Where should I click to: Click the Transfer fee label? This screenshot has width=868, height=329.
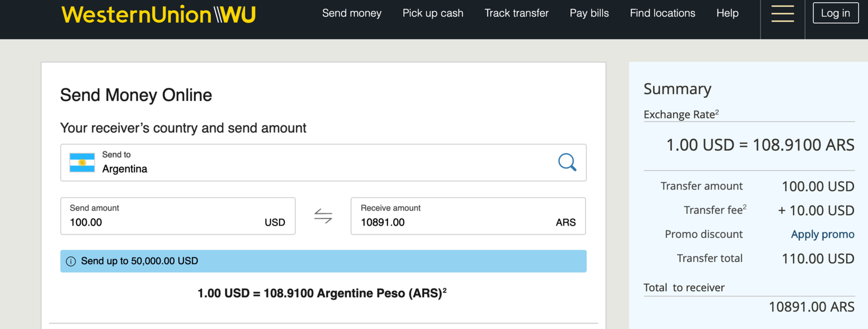coord(715,210)
